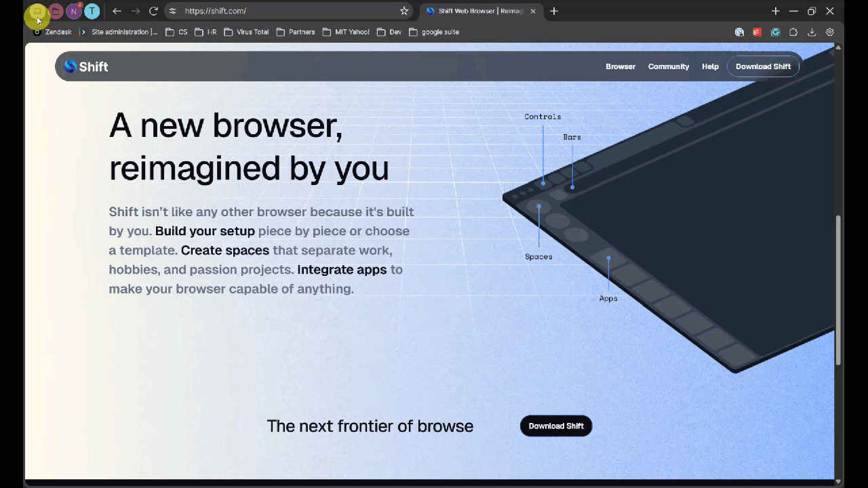Open the Zendesk bookmark
868x488 pixels.
point(53,32)
